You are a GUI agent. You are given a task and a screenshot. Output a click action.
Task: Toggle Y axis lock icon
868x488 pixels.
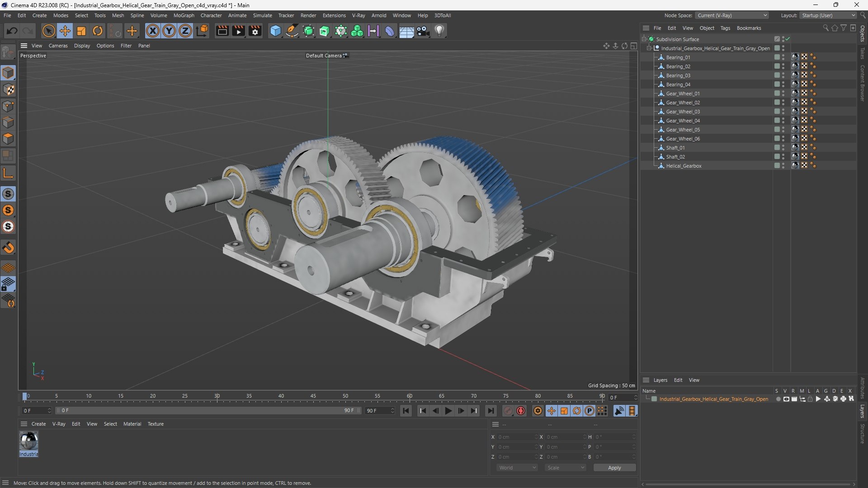pos(169,31)
